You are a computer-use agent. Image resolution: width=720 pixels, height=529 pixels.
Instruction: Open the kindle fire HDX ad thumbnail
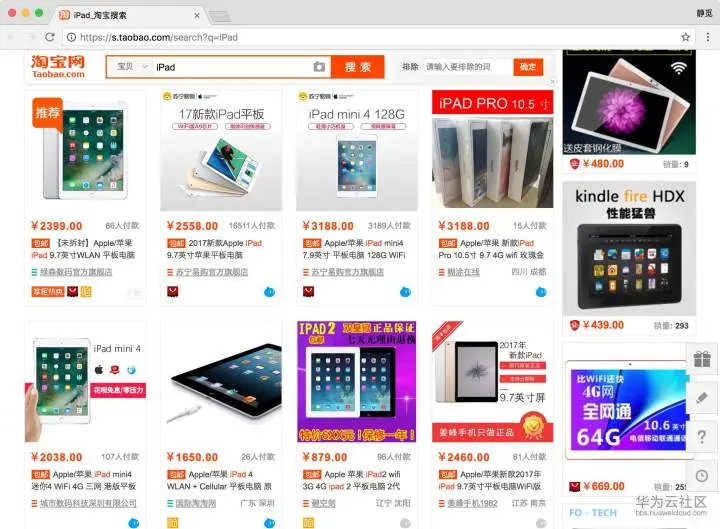coord(629,248)
